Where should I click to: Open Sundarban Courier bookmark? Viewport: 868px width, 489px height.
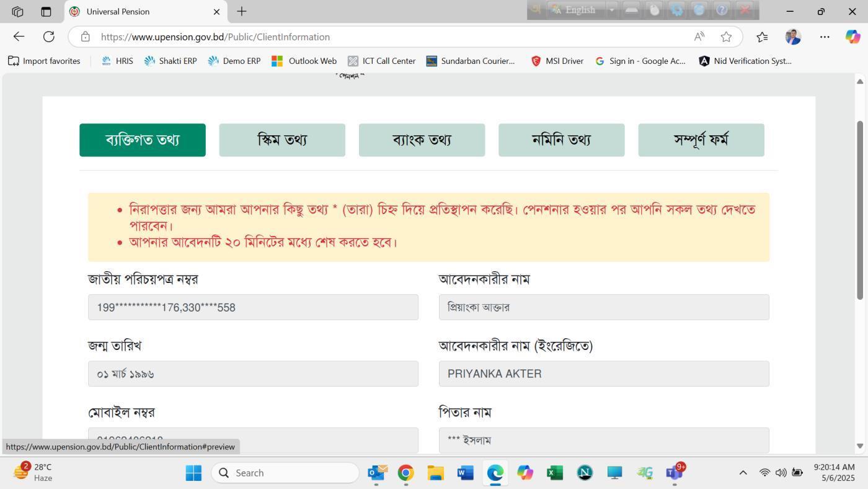471,61
